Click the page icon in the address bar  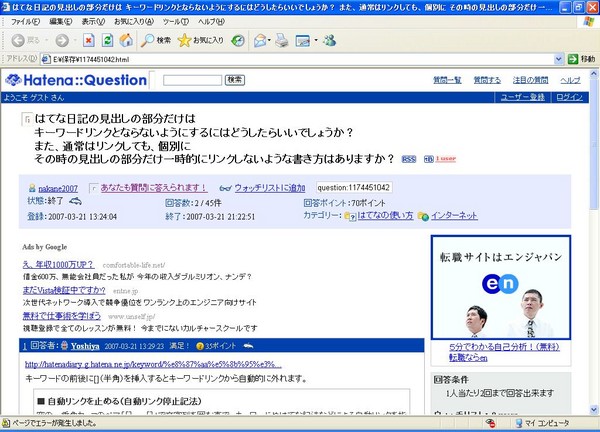[x=46, y=59]
